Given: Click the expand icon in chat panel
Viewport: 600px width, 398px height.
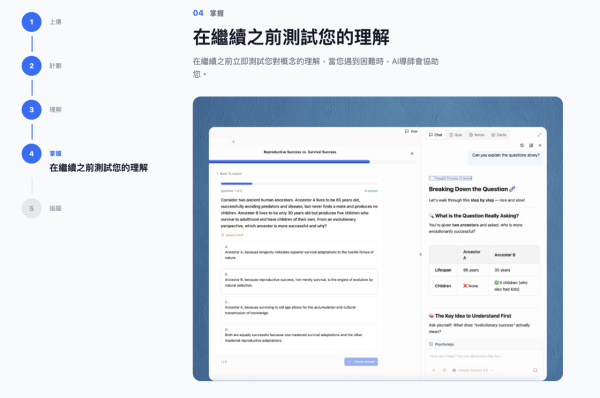Looking at the screenshot, I should click(x=540, y=135).
